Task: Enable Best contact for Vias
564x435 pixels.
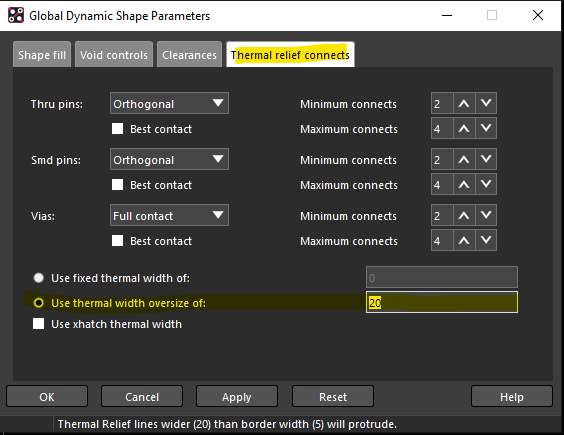Action: pyautogui.click(x=118, y=241)
